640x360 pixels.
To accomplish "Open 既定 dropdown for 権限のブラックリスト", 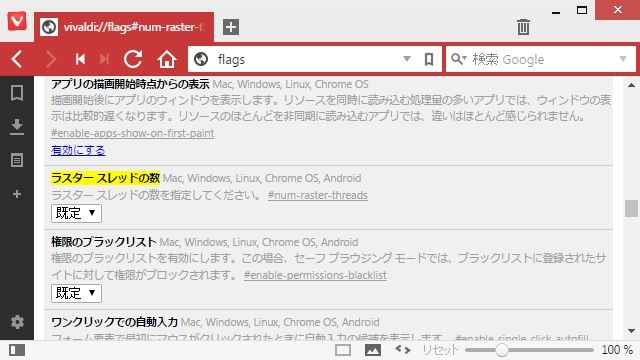I will click(x=76, y=293).
